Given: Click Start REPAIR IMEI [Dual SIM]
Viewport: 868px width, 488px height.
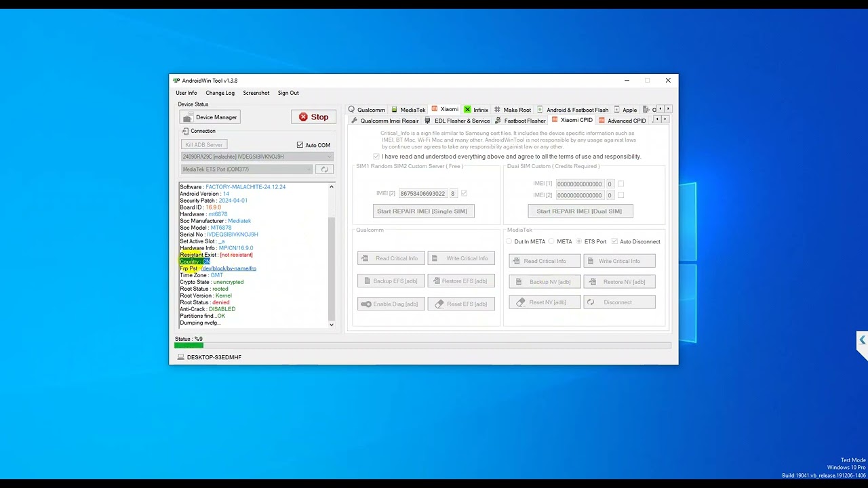Looking at the screenshot, I should point(579,211).
